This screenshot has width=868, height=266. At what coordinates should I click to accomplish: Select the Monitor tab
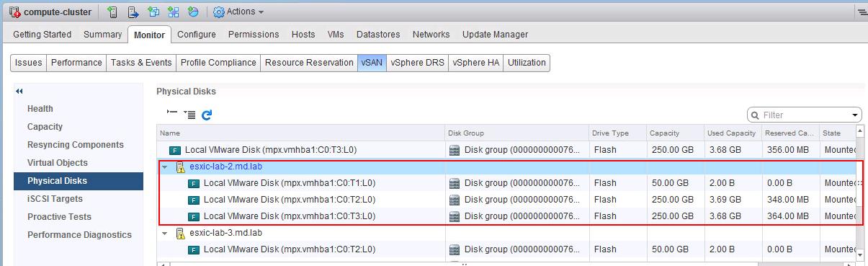click(149, 35)
